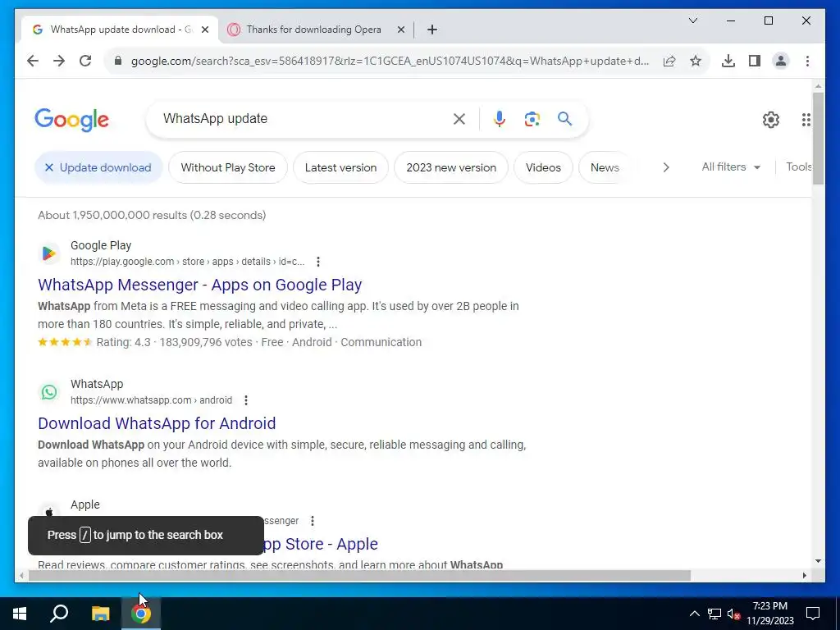Click https://www.whatsapp.com › android URL text
This screenshot has height=630, width=840.
[x=151, y=400]
